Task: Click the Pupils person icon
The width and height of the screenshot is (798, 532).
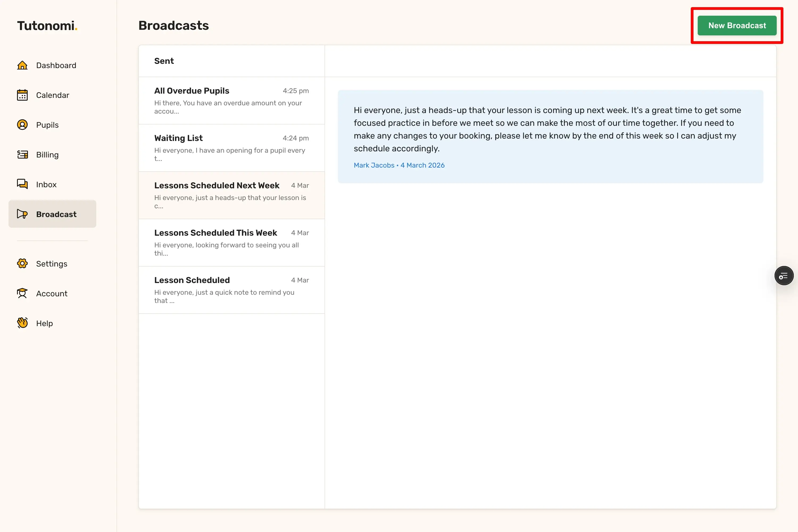Action: 22,125
